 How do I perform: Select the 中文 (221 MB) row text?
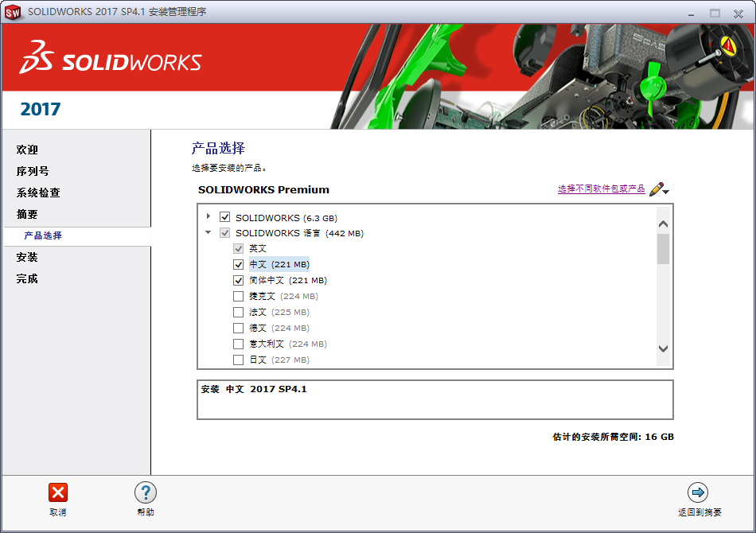pyautogui.click(x=279, y=265)
